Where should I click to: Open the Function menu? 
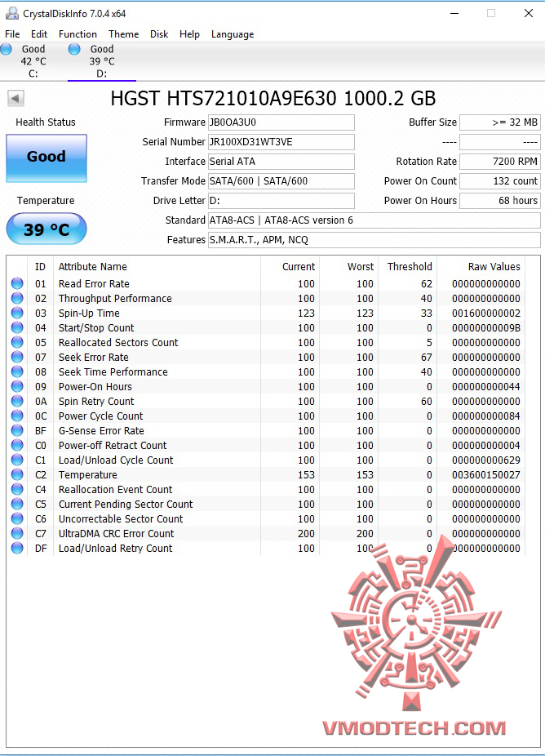coord(78,34)
